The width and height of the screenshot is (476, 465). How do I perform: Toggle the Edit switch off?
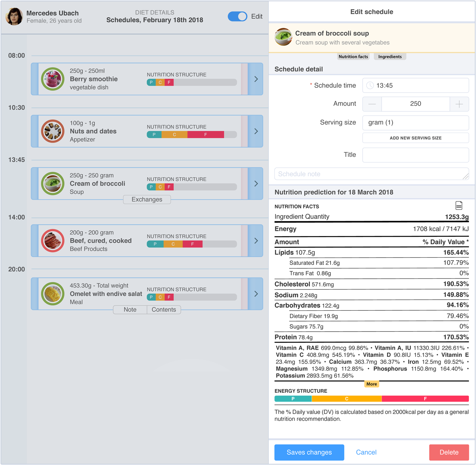[x=237, y=16]
